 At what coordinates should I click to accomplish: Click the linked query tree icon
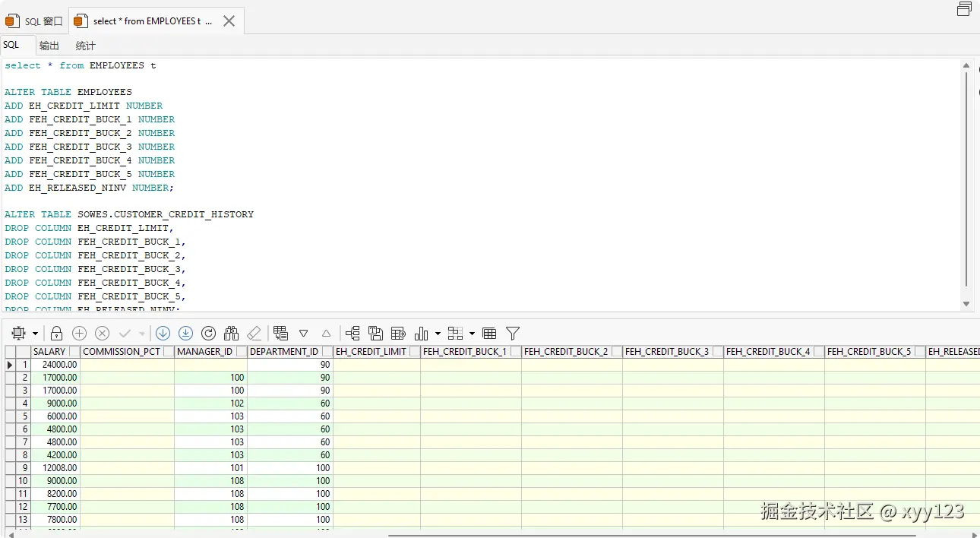coord(352,333)
